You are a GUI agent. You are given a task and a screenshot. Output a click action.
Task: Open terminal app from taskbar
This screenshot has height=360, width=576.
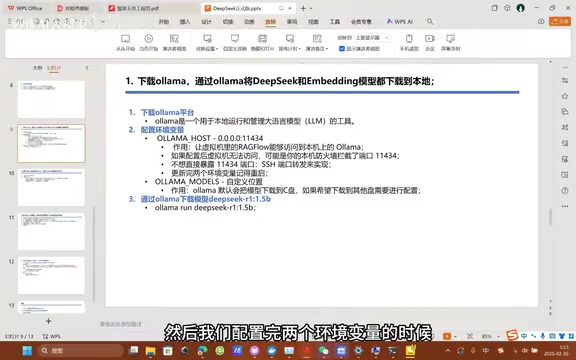(392, 350)
